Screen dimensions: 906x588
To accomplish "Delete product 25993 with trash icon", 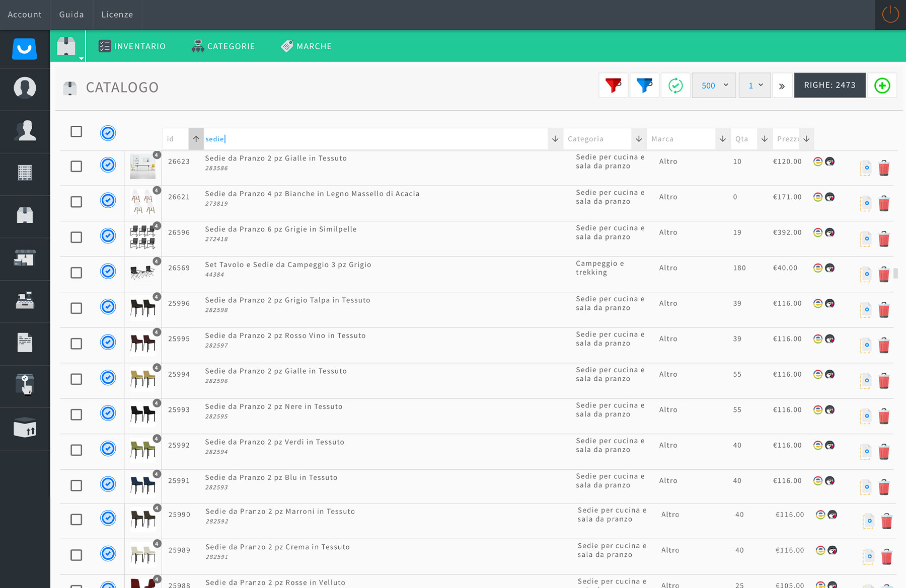I will (884, 416).
